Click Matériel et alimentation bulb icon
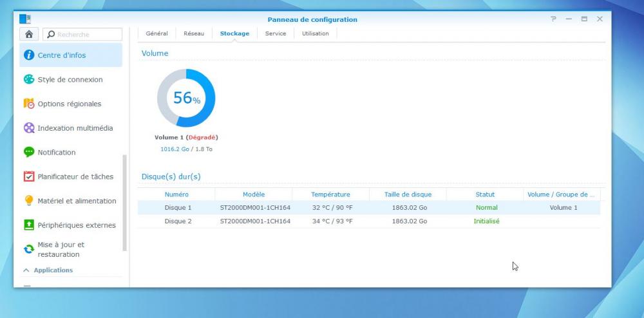The width and height of the screenshot is (644, 318). point(29,201)
